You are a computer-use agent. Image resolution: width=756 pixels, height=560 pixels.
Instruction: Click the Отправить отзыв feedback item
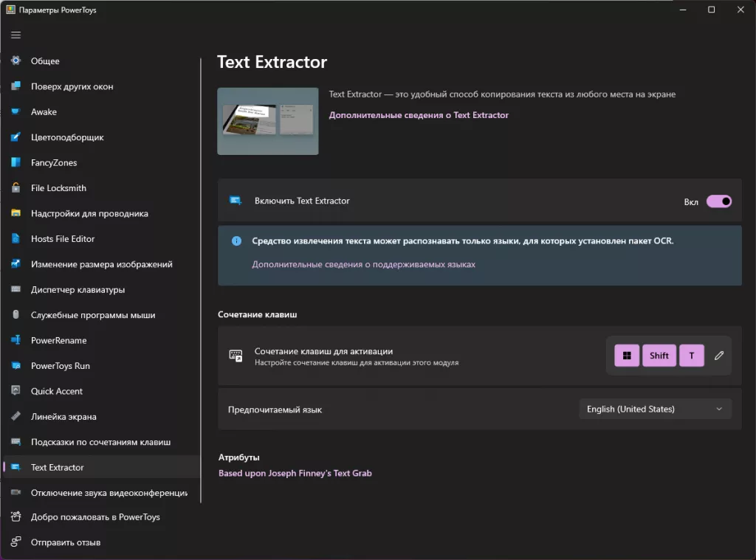(66, 543)
